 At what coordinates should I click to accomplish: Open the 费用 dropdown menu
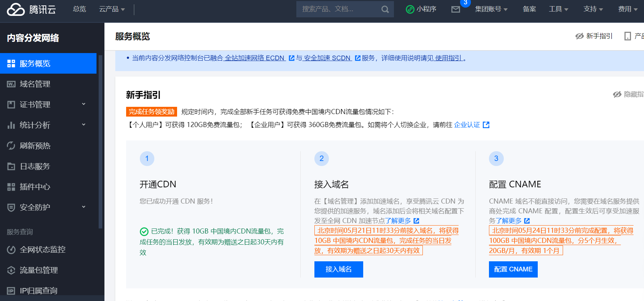(628, 9)
